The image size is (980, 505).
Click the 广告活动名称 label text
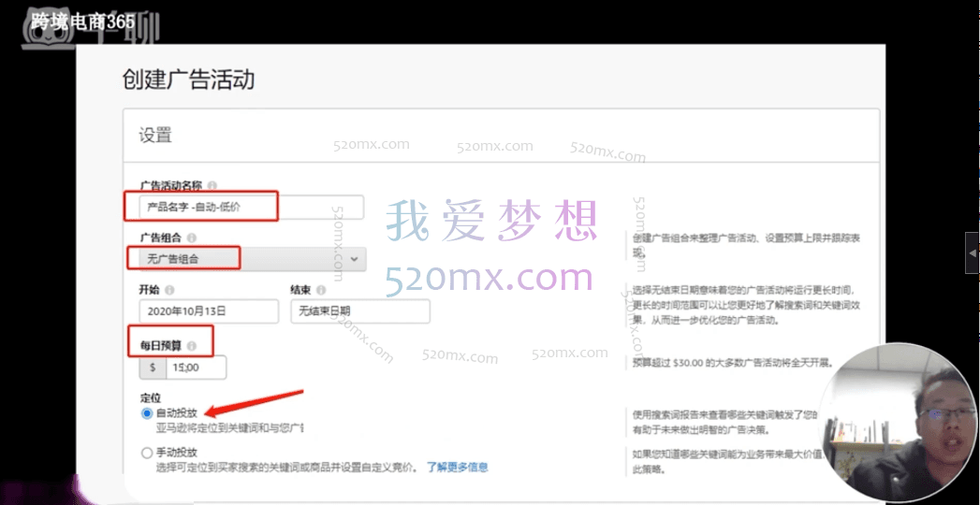(171, 185)
